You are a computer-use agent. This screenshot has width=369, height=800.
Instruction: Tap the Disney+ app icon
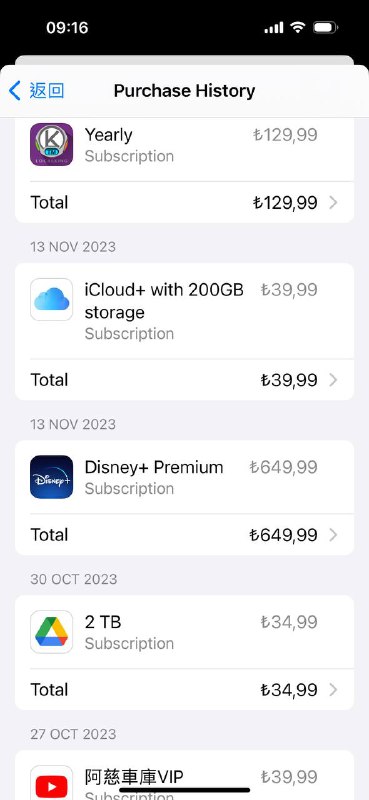tap(52, 477)
